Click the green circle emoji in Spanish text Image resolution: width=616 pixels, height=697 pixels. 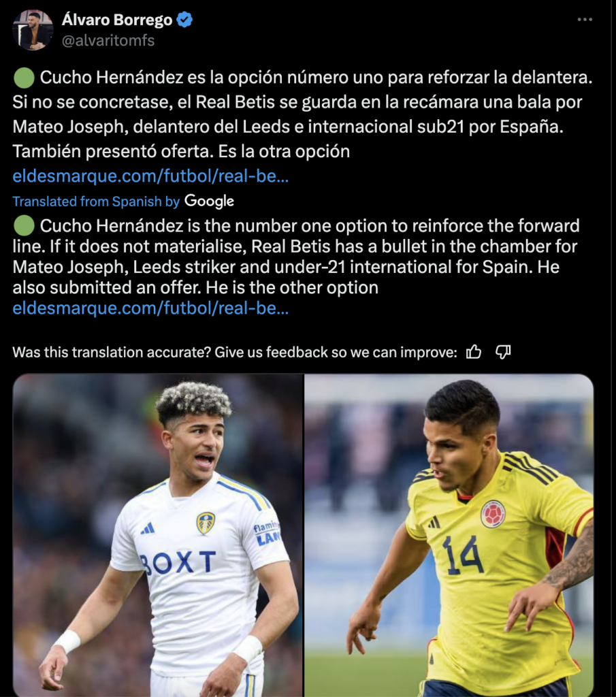(x=24, y=78)
